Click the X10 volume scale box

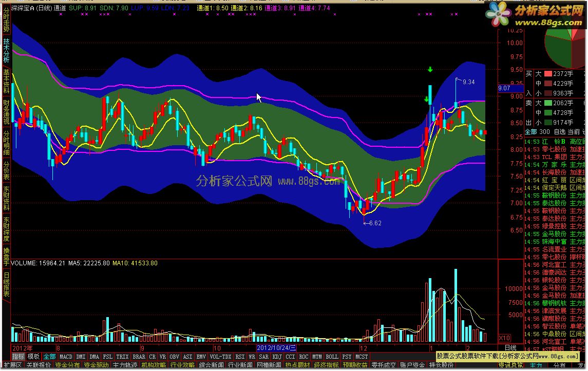click(x=504, y=338)
